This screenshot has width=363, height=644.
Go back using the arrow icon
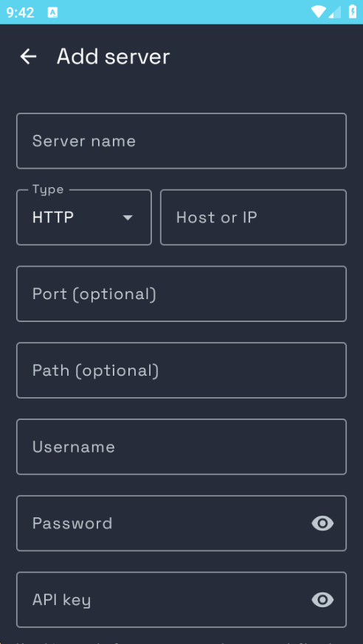tap(28, 56)
